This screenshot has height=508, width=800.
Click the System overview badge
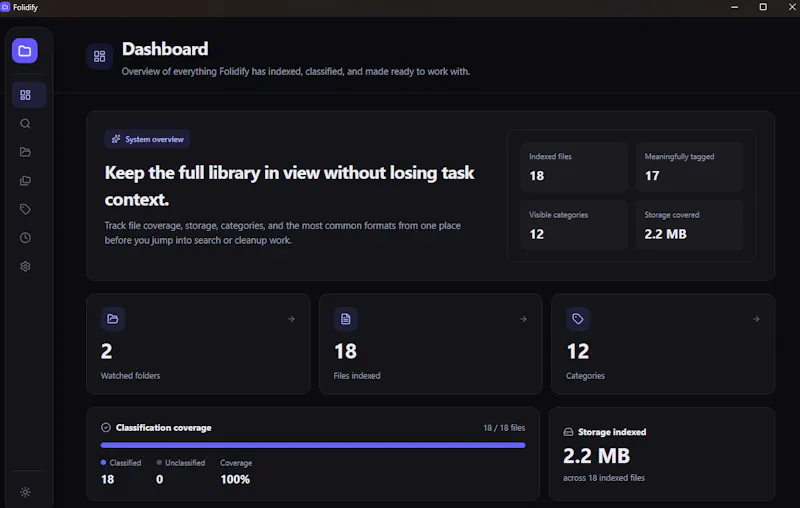pyautogui.click(x=147, y=139)
